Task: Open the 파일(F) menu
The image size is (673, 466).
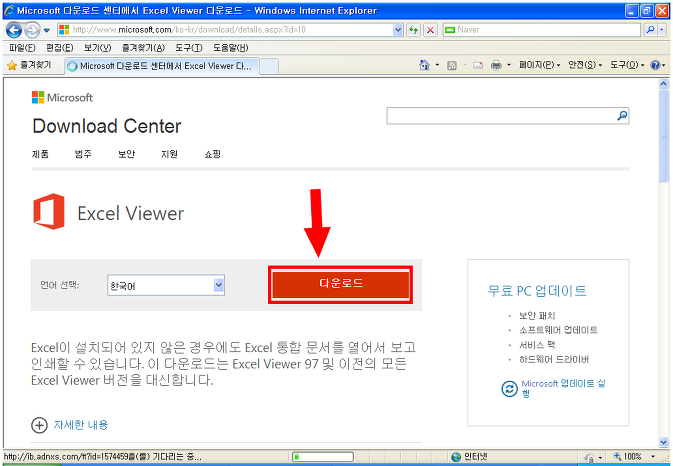Action: coord(22,48)
